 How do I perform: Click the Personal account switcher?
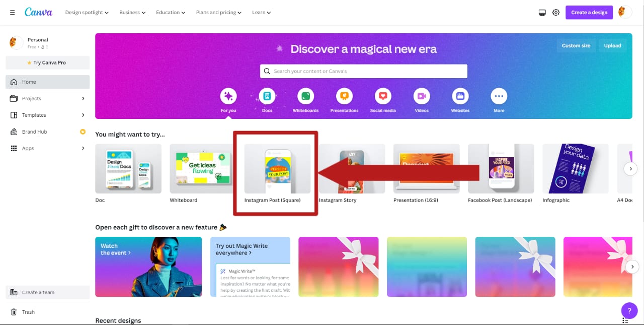pos(47,43)
